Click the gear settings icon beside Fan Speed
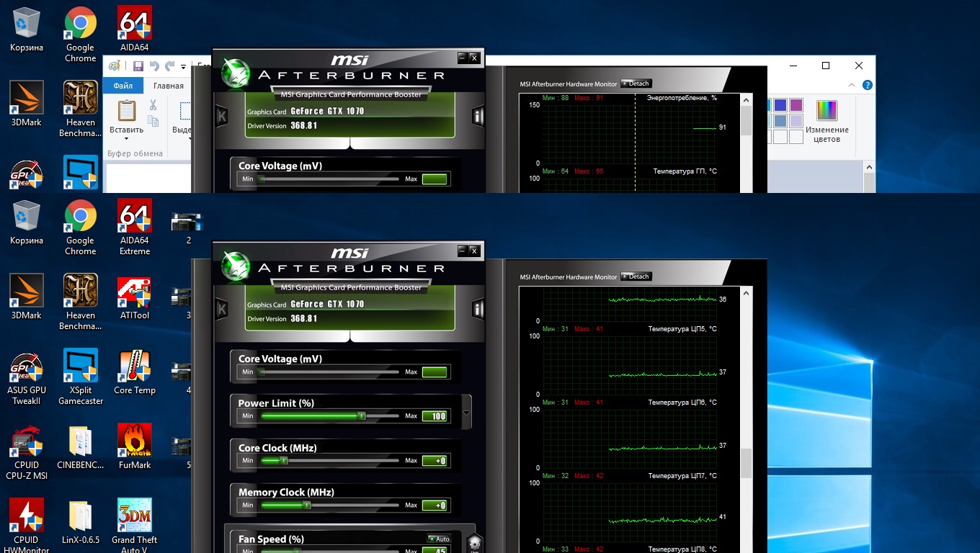The width and height of the screenshot is (980, 553). point(473,544)
